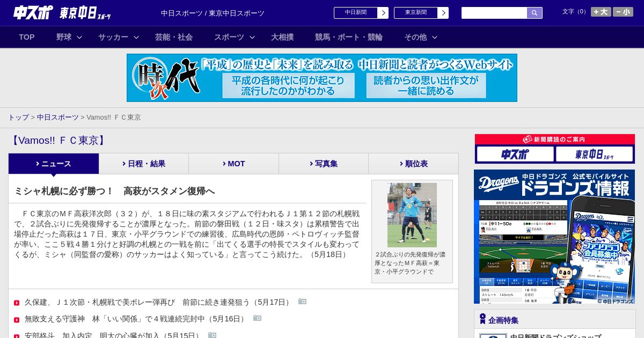Open the 東京新聞 link button
Viewport: 644px width, 338px height.
point(421,13)
